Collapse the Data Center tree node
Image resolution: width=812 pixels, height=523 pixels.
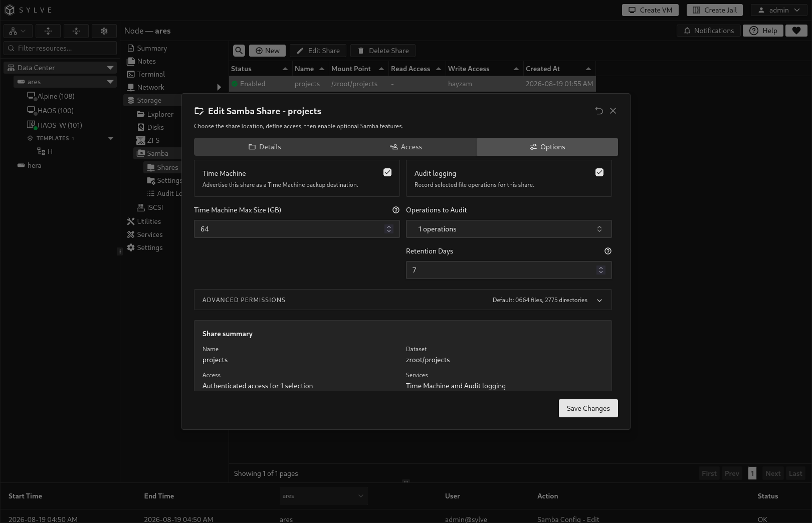[110, 68]
